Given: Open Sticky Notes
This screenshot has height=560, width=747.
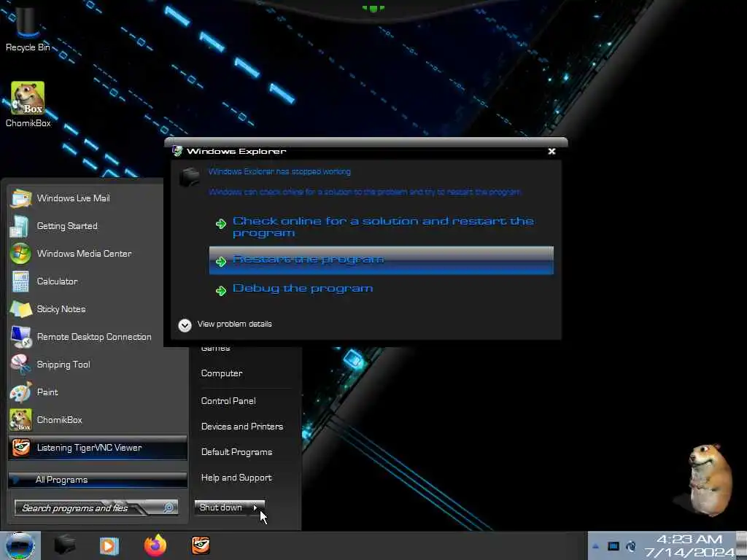Looking at the screenshot, I should click(x=98, y=308).
